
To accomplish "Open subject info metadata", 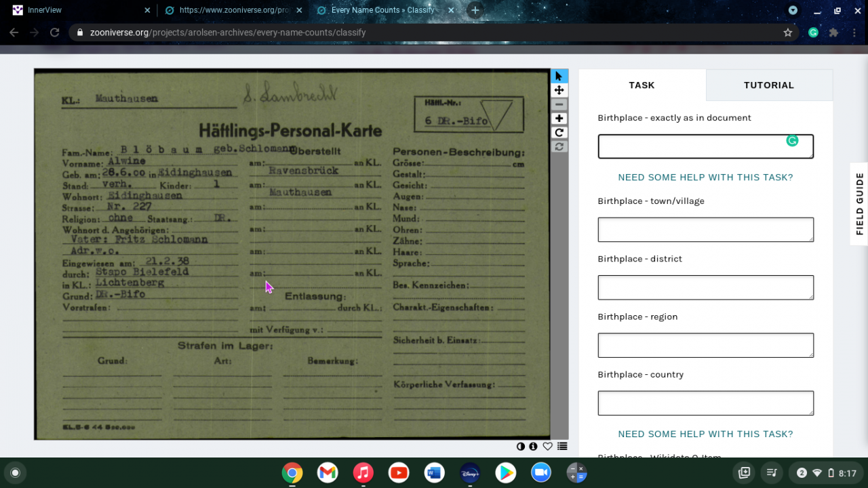I will tap(533, 446).
